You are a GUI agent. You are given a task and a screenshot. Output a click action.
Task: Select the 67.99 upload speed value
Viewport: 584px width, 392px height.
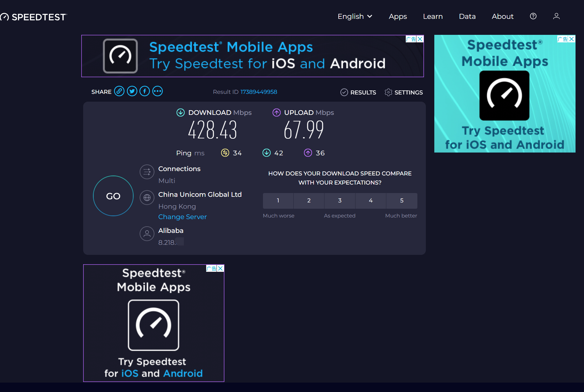(303, 130)
